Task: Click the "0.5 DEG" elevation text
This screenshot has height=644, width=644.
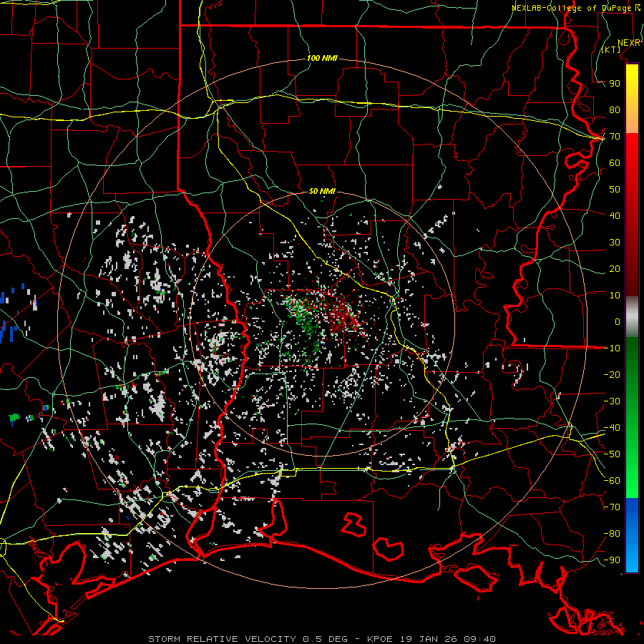Action: pos(326,639)
